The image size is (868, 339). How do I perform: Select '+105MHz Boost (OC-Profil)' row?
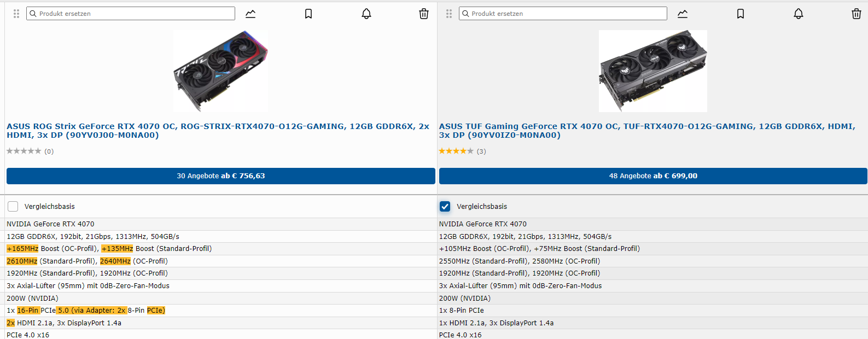[653, 249]
